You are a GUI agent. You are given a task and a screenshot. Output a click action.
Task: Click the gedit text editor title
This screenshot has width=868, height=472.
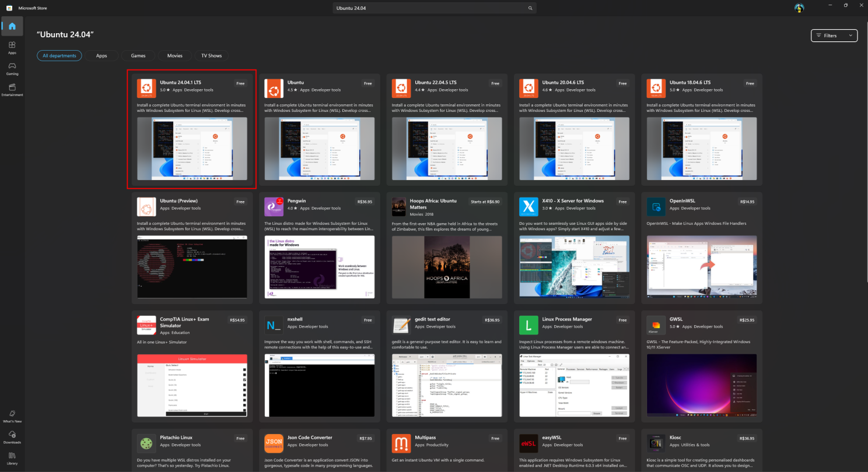[x=432, y=319]
